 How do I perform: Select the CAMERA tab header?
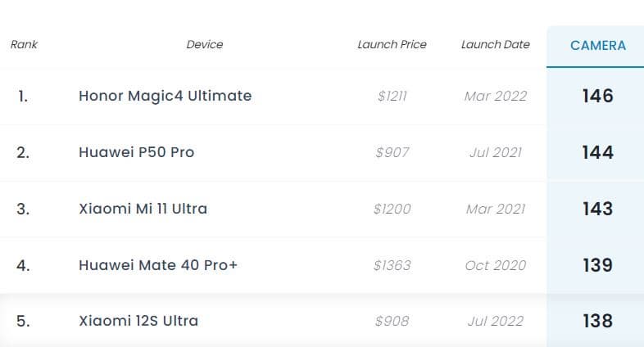pyautogui.click(x=597, y=46)
